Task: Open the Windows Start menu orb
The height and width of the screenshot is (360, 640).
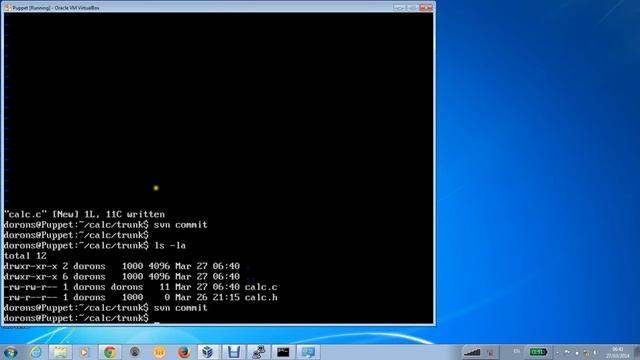Action: click(x=10, y=352)
